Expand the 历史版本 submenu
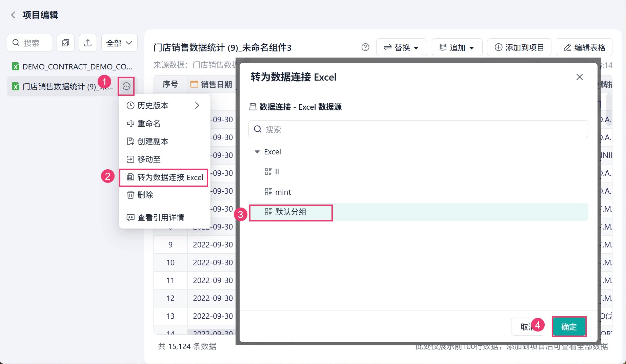Viewport: 626px width, 364px height. [165, 106]
